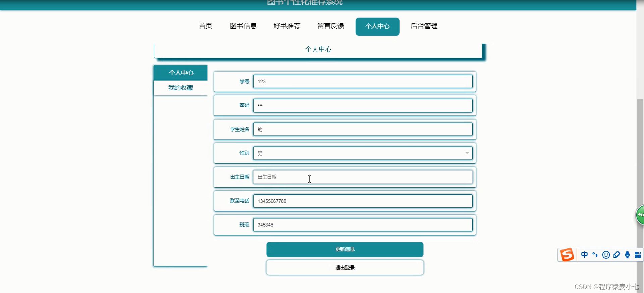Click the Sogou skin pen icon

coord(616,255)
